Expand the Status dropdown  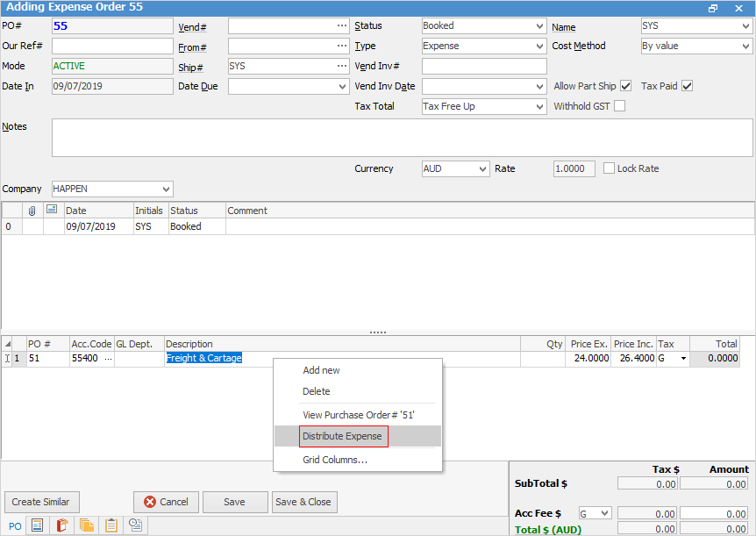point(539,25)
